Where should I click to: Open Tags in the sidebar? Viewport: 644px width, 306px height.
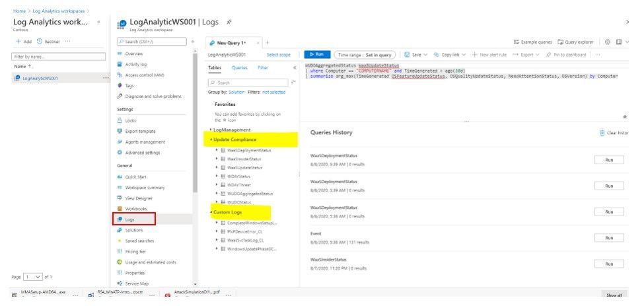pyautogui.click(x=129, y=86)
